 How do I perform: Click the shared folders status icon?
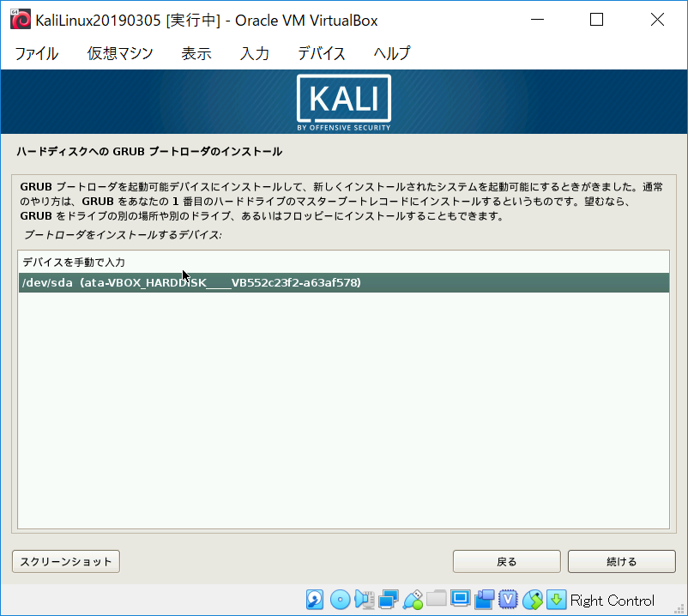437,599
